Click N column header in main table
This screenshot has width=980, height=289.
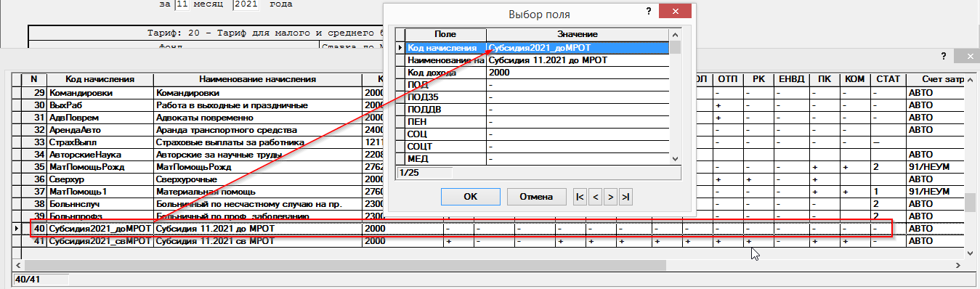[33, 78]
